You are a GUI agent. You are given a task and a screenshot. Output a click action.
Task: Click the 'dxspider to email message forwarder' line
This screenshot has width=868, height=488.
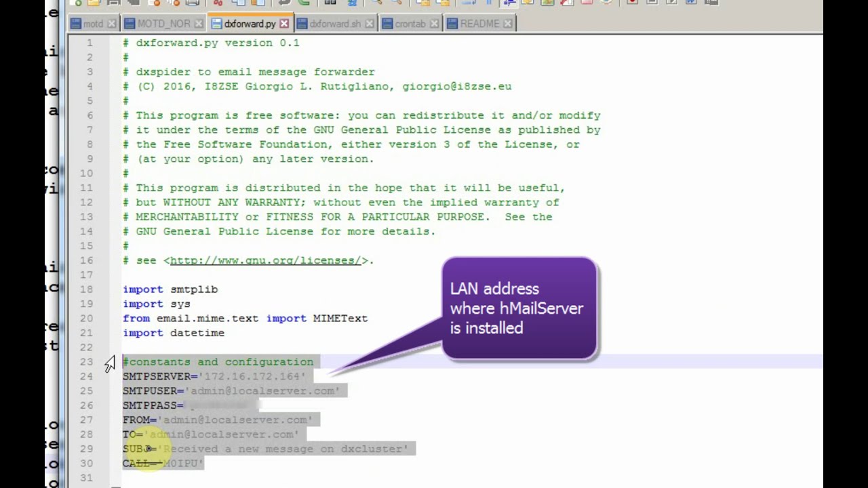(x=249, y=72)
